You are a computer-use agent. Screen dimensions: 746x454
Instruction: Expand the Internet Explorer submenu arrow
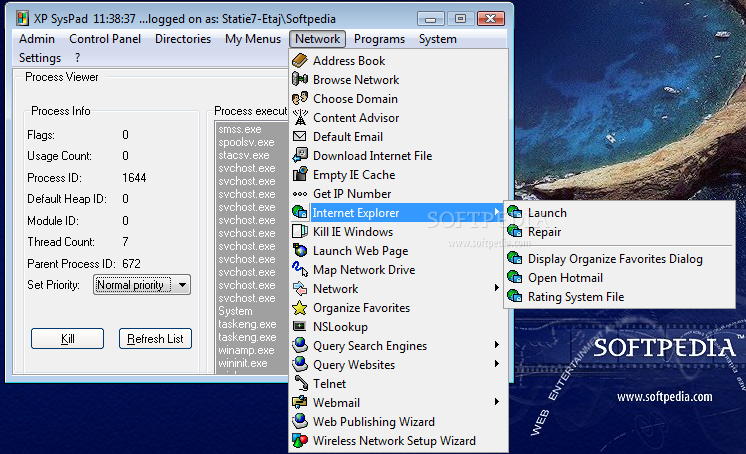click(x=496, y=211)
